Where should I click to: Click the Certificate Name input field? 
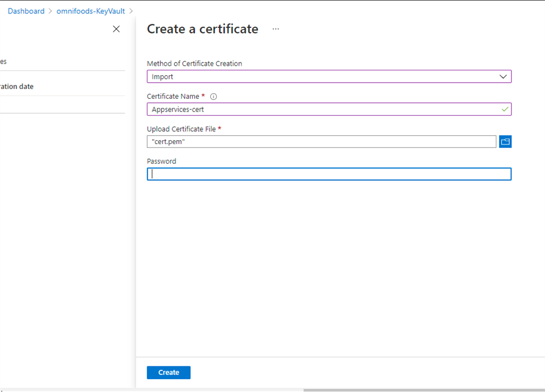329,109
